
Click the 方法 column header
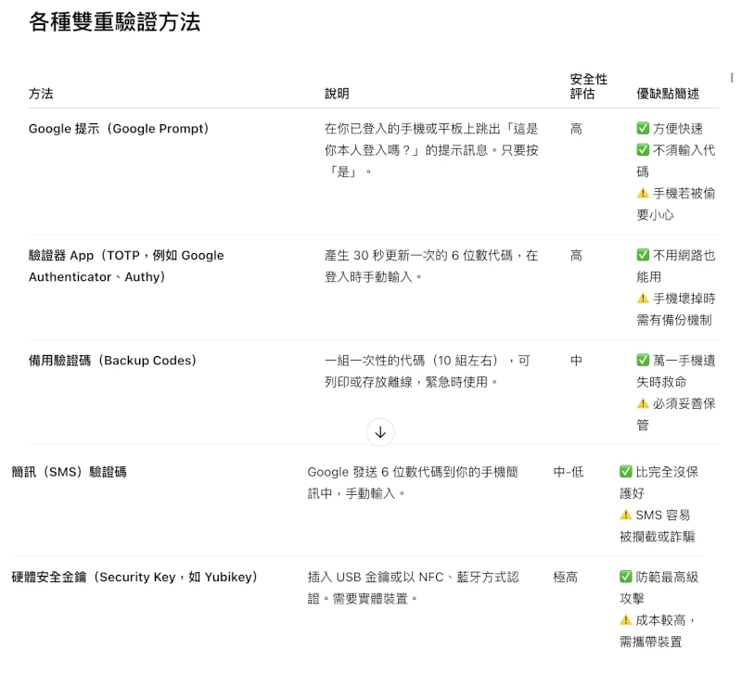coord(41,94)
